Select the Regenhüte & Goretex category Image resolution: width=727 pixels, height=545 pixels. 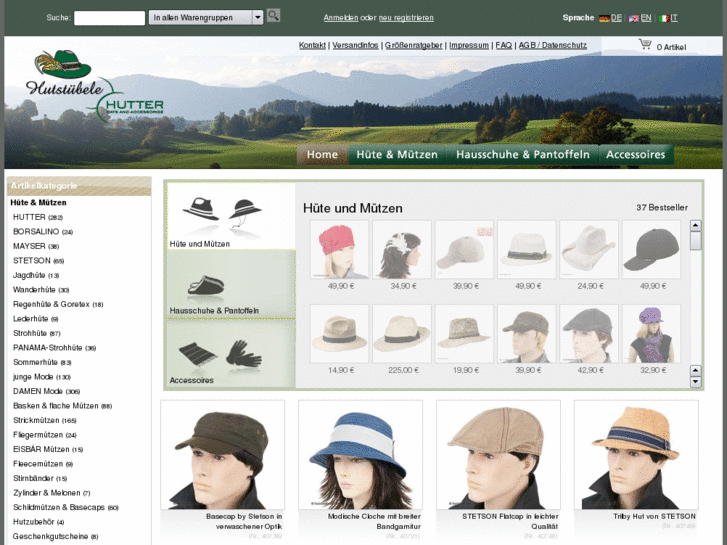pyautogui.click(x=58, y=304)
